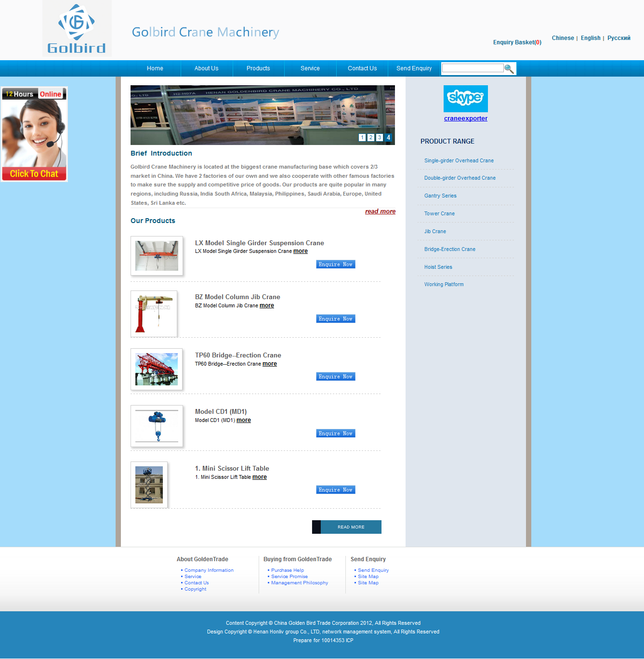Screen dimensions: 644x659
Task: Click Enquire Now for Mini Scissor Lift
Action: 336,490
